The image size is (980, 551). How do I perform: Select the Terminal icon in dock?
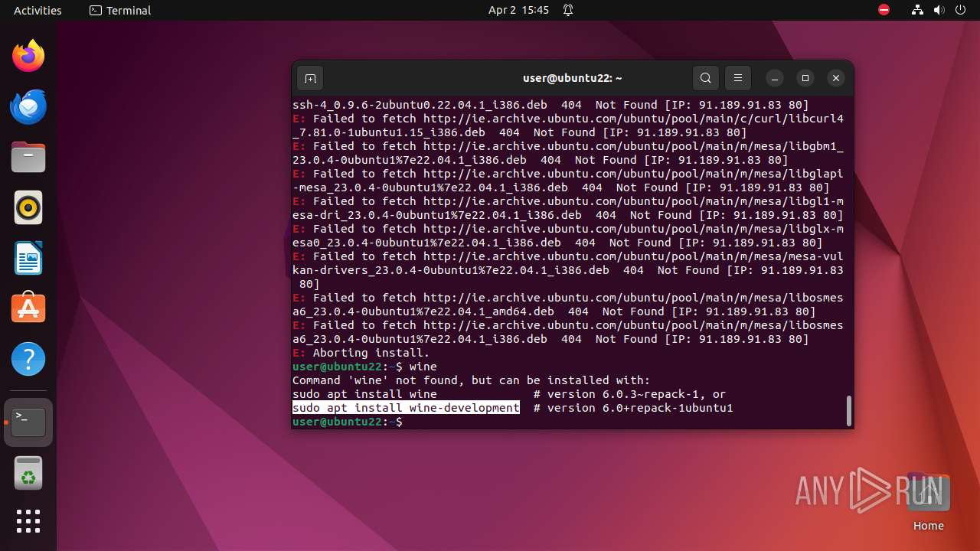(28, 422)
